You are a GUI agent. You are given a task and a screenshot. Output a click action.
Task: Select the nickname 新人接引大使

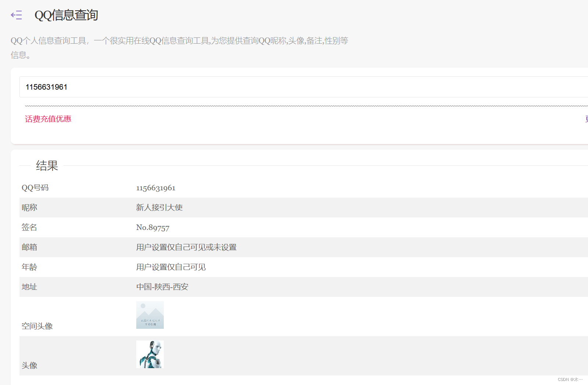point(159,208)
